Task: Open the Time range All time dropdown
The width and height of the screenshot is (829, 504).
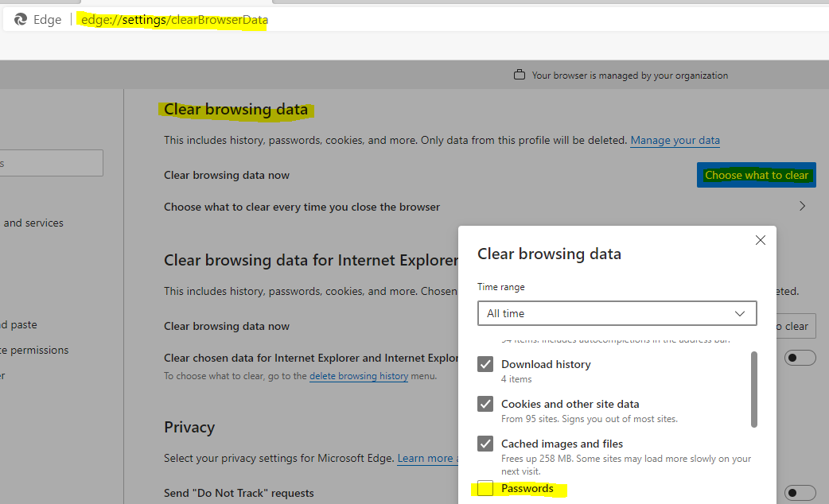Action: [617, 313]
